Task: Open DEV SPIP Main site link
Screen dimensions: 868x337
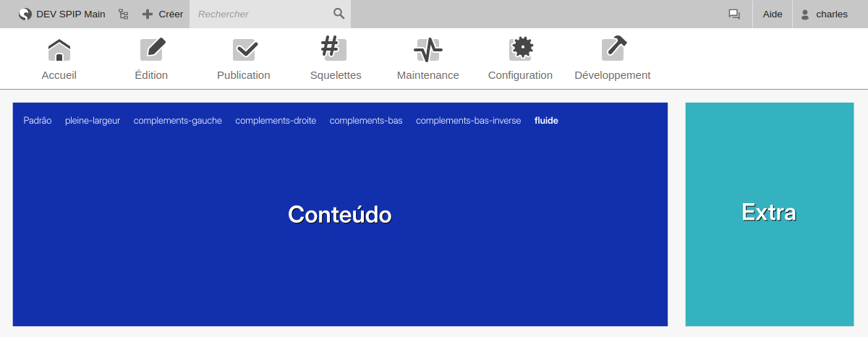Action: coord(62,14)
